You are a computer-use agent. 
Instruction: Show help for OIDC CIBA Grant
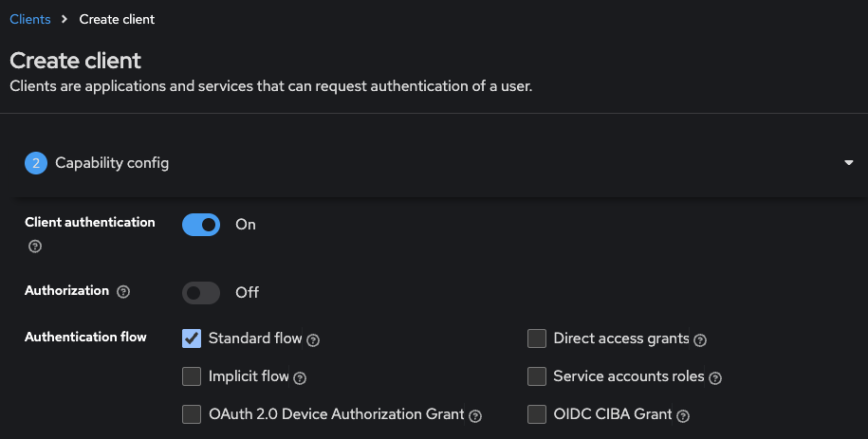click(x=683, y=415)
